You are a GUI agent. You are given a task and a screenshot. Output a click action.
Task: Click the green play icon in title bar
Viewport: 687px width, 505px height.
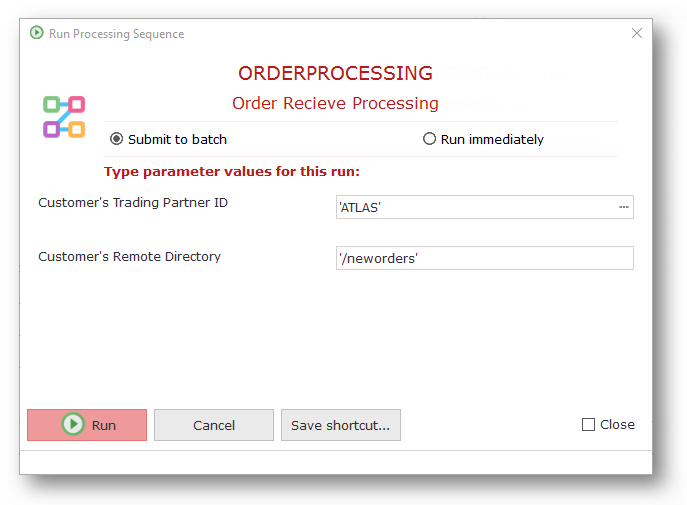(37, 33)
